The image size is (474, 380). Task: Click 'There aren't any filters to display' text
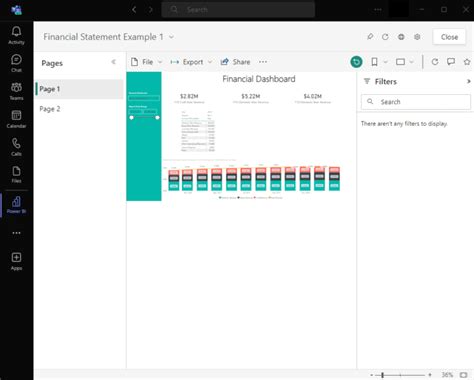(x=404, y=124)
